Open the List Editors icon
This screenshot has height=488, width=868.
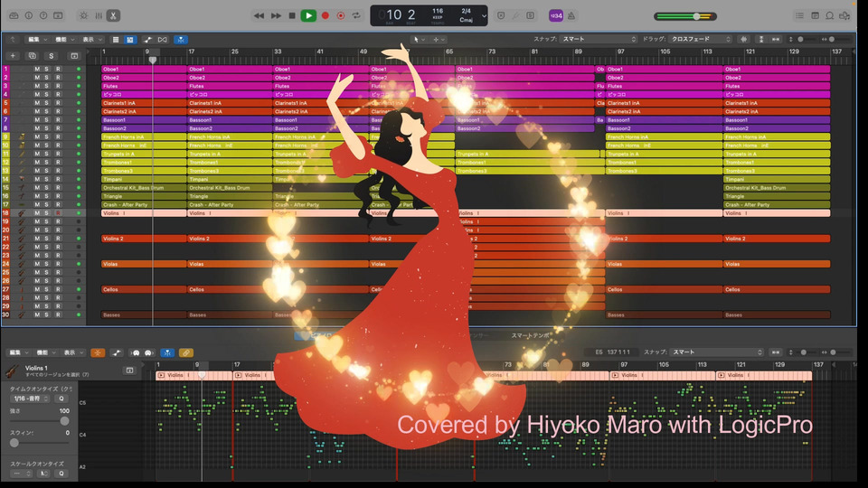799,15
